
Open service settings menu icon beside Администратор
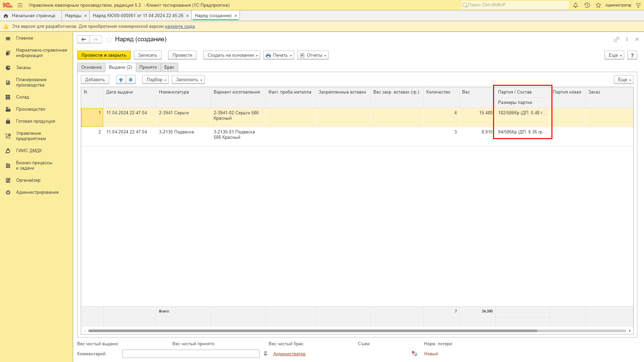[638, 5]
